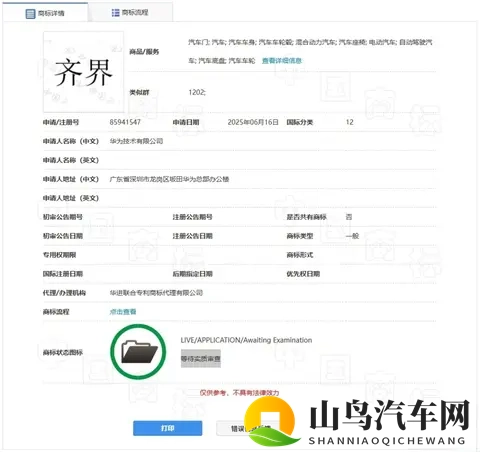
Task: Click the 后期指定日期 label
Action: 192,274
